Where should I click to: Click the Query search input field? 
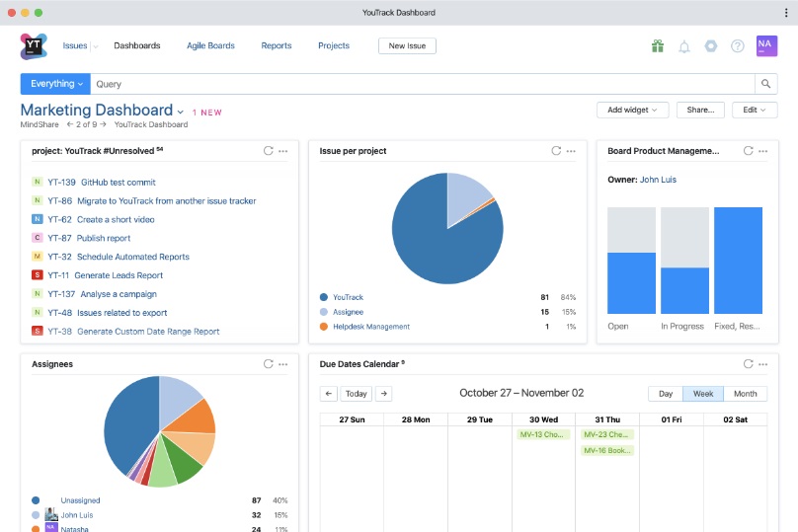pyautogui.click(x=423, y=84)
